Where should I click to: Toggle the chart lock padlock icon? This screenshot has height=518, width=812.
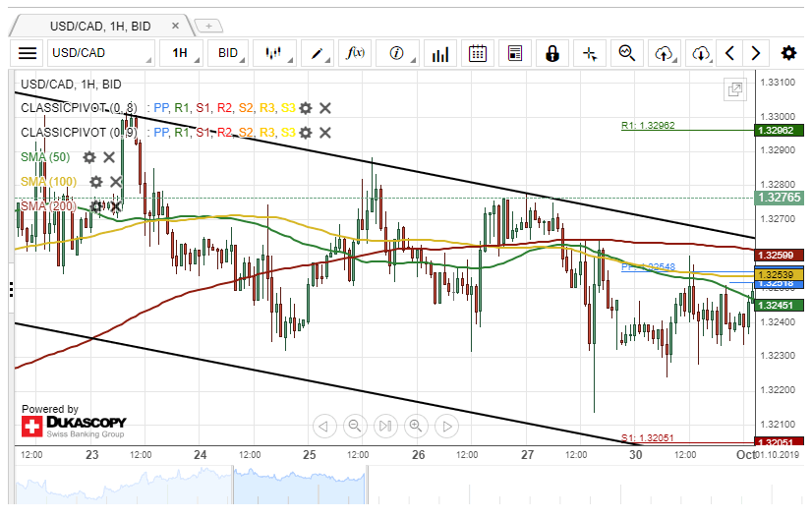click(x=552, y=53)
